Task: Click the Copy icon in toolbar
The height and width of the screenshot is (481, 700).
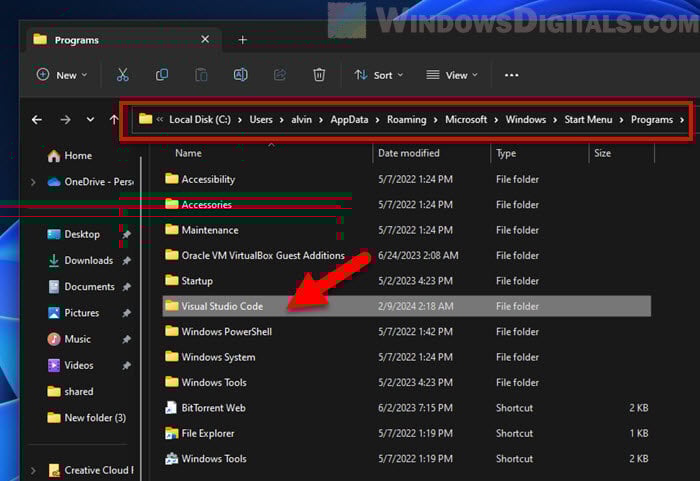Action: click(x=162, y=75)
